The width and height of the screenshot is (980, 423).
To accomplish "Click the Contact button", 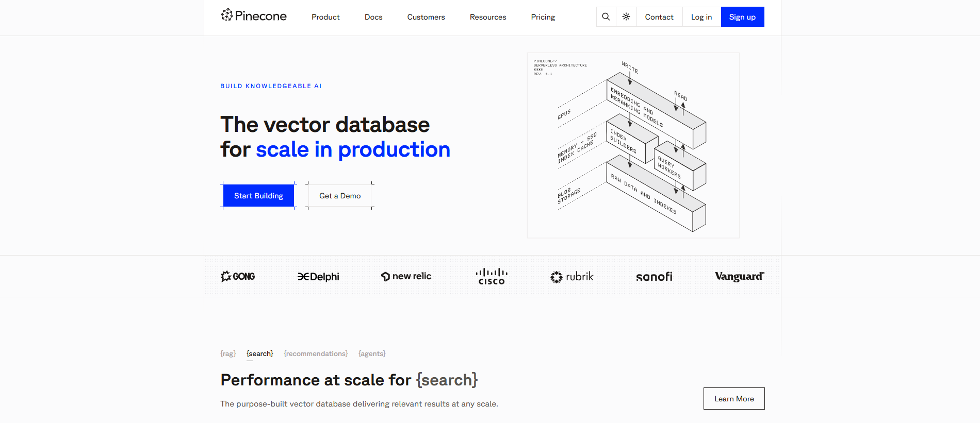I will [659, 17].
